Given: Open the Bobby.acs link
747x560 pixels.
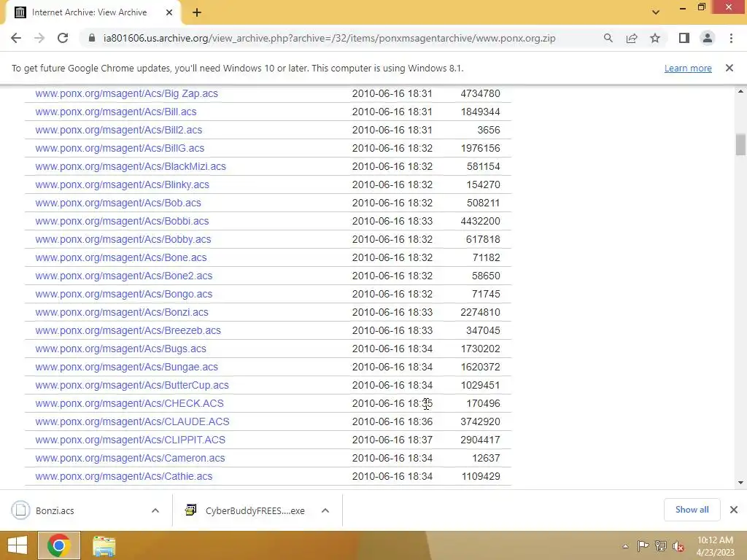Looking at the screenshot, I should (x=123, y=239).
